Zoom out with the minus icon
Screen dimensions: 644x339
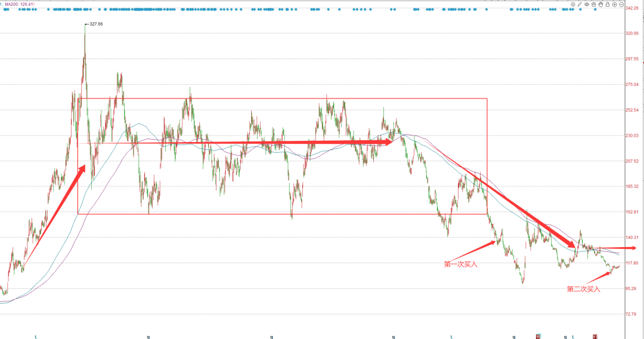[x=621, y=5]
